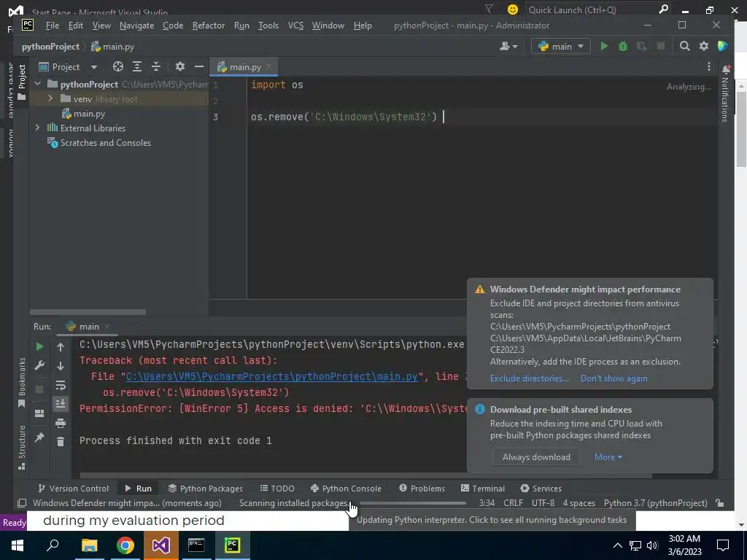Close the main.py editor tab
Screen dimensions: 747x560
[x=269, y=66]
